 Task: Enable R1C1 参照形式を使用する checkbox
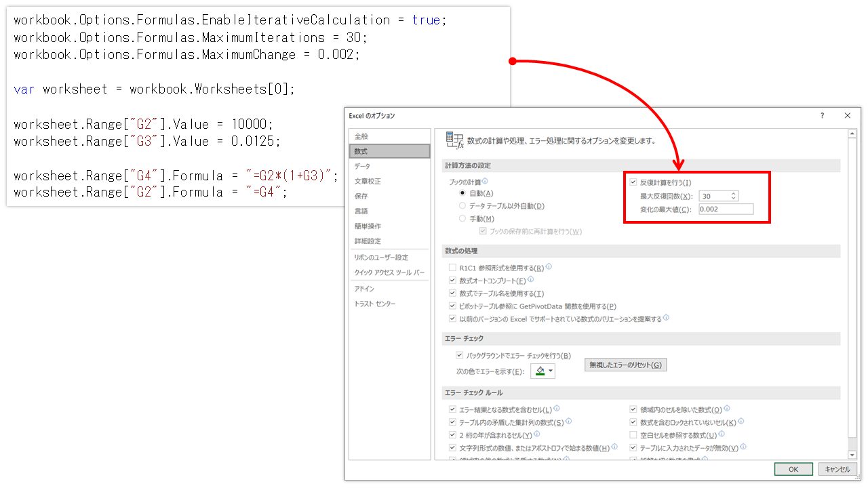(452, 268)
